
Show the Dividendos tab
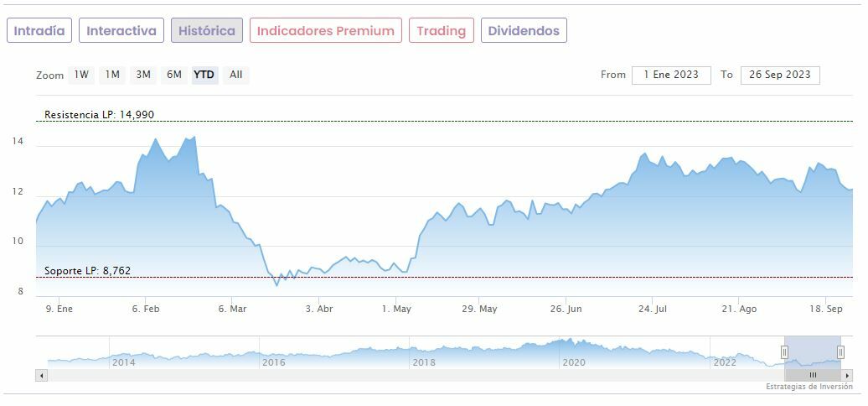(x=524, y=31)
